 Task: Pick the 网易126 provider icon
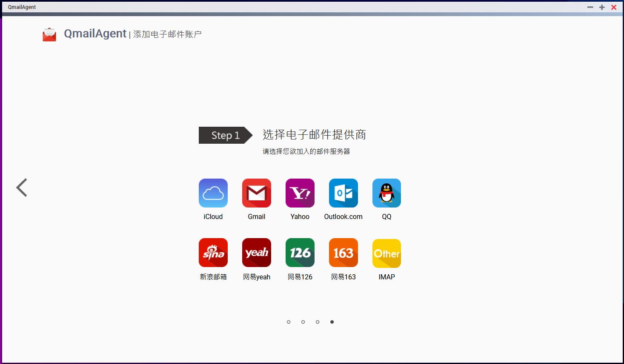pyautogui.click(x=300, y=253)
